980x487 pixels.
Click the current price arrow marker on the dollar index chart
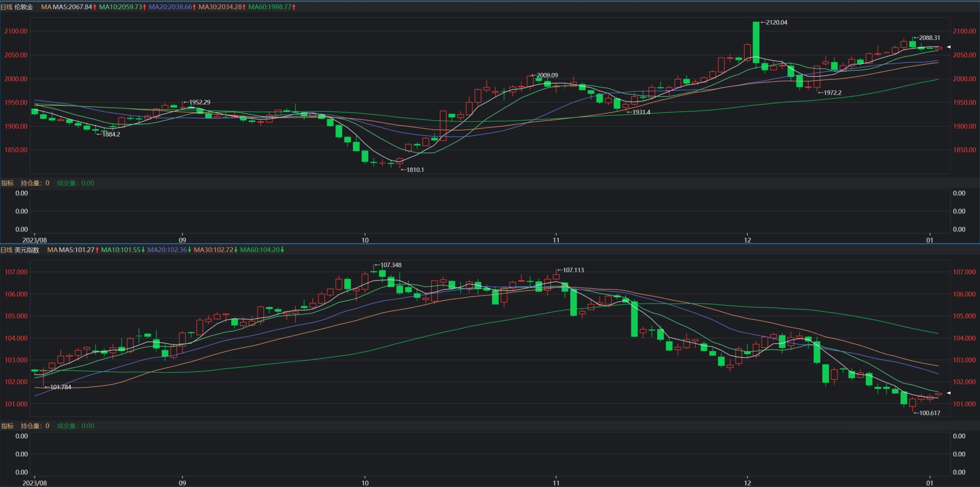(948, 393)
